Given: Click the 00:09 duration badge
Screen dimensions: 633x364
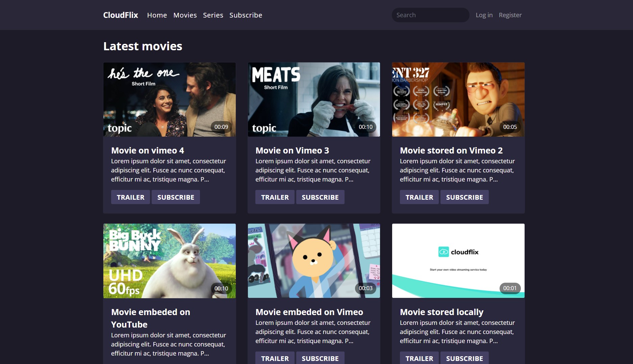Looking at the screenshot, I should 221,127.
